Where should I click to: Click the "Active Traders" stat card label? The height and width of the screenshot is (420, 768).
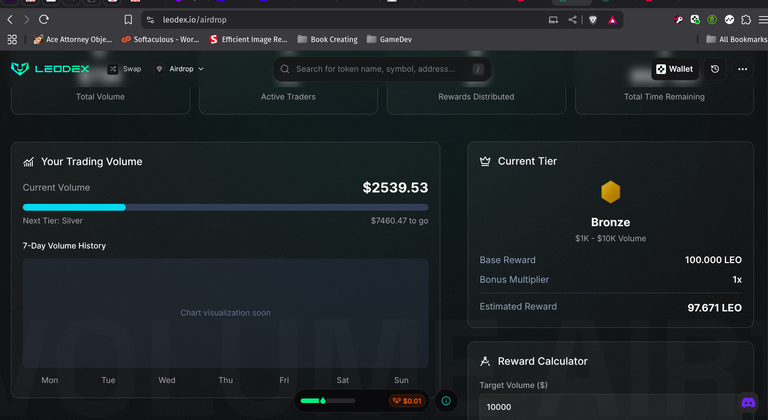pos(288,97)
